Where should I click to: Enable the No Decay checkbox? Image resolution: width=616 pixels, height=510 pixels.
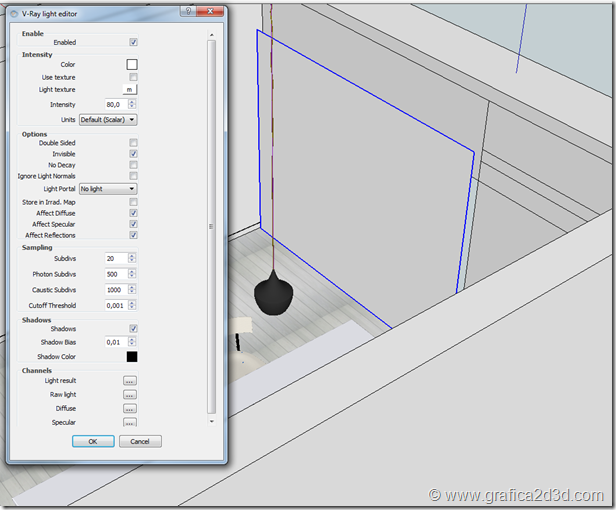pyautogui.click(x=133, y=165)
